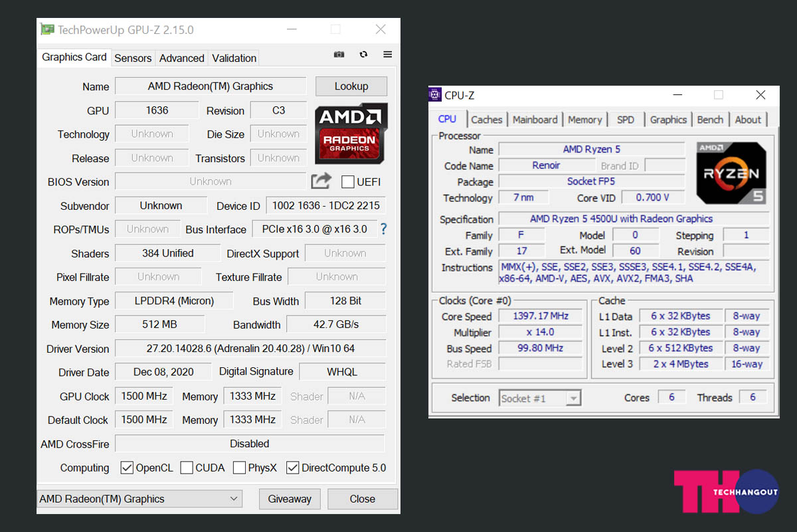Click the Bus Interface value "PCIe x16 3.0 @ x16 3.0"

(314, 229)
